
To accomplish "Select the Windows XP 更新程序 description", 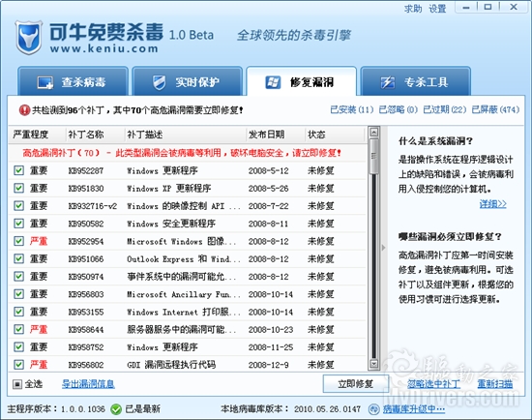I will pos(168,189).
